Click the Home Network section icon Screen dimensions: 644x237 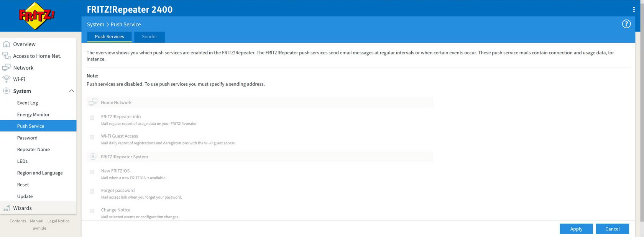point(93,102)
